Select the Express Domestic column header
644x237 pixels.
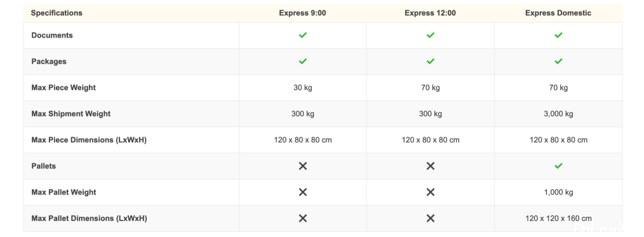point(558,13)
